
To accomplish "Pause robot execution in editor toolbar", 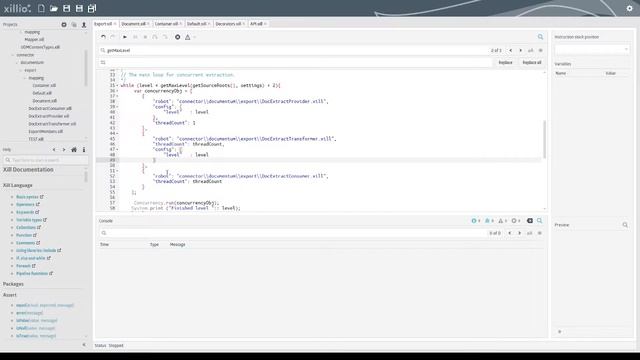I will pyautogui.click(x=135, y=37).
